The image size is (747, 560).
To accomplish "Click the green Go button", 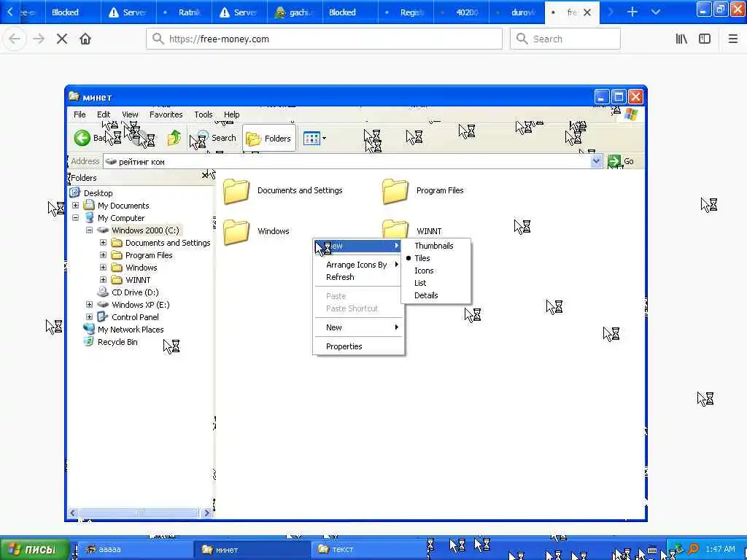I will (621, 161).
